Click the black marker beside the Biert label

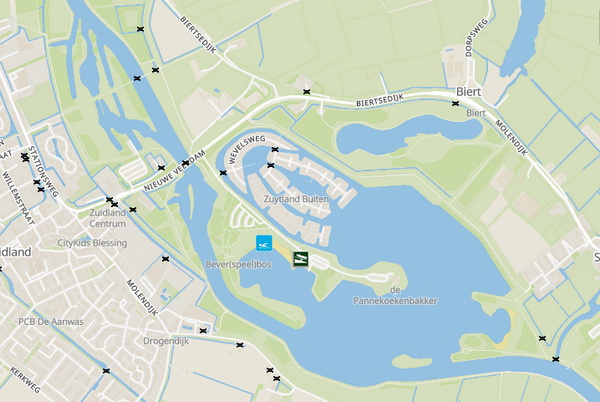click(455, 103)
